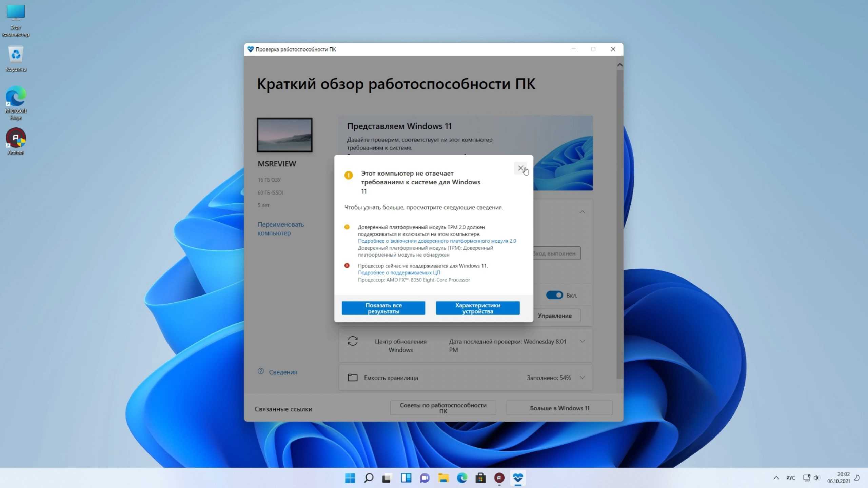This screenshot has height=488, width=868.
Task: Open network status tray icon
Action: 807,478
